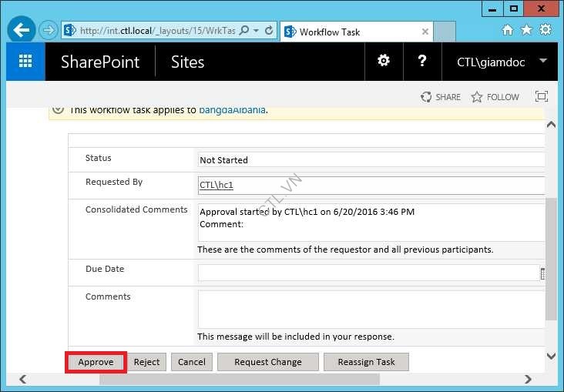This screenshot has height=392, width=564.
Task: Open the browser home page icon
Action: pyautogui.click(x=507, y=30)
